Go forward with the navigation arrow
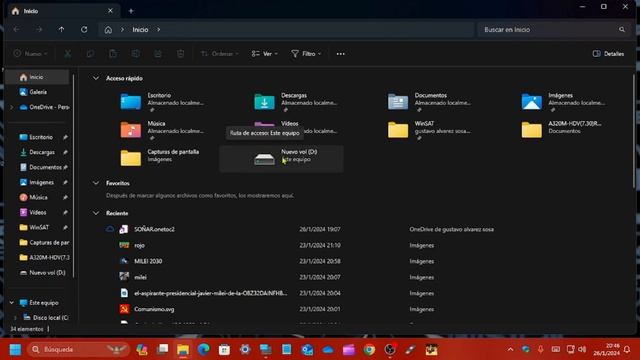640x360 pixels. tap(39, 29)
